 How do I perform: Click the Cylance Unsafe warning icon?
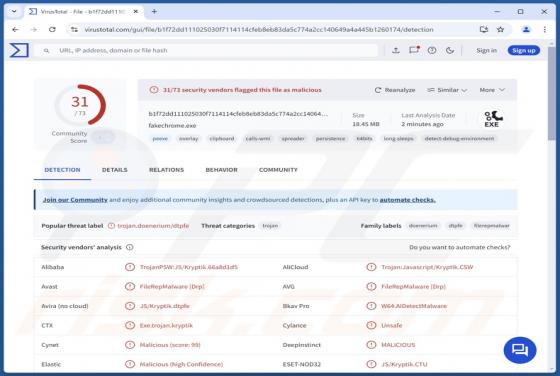coord(371,325)
